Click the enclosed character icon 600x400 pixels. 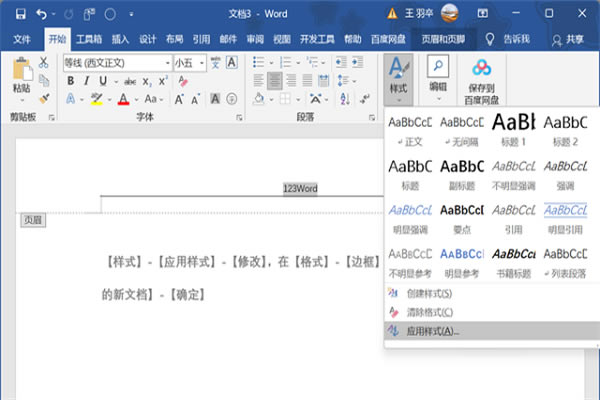coord(232,99)
